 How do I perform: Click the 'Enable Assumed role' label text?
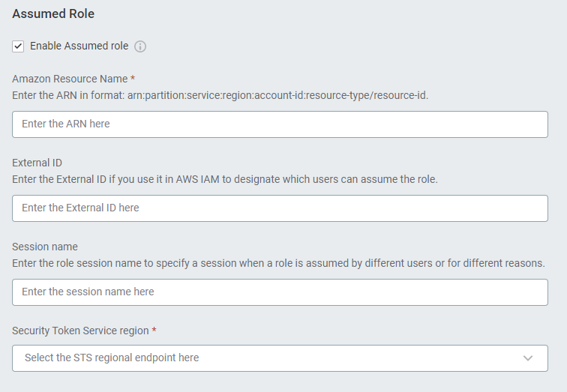(x=79, y=46)
